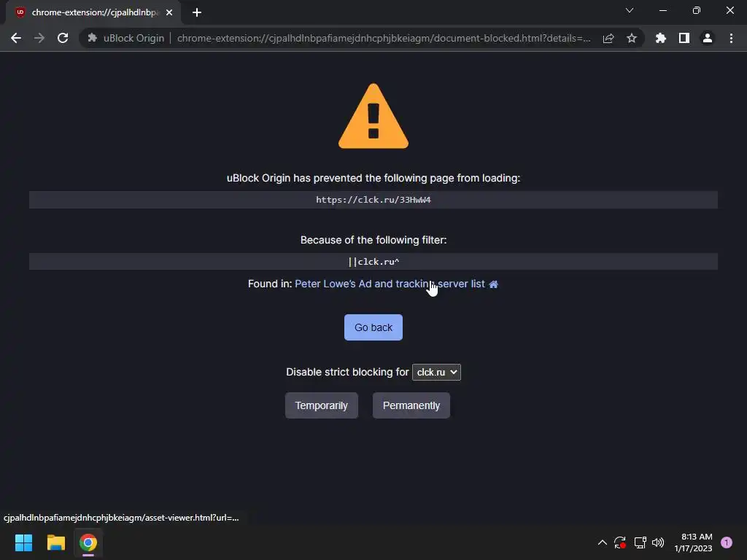This screenshot has height=560, width=747.
Task: Open the tab search chevron
Action: [x=630, y=10]
